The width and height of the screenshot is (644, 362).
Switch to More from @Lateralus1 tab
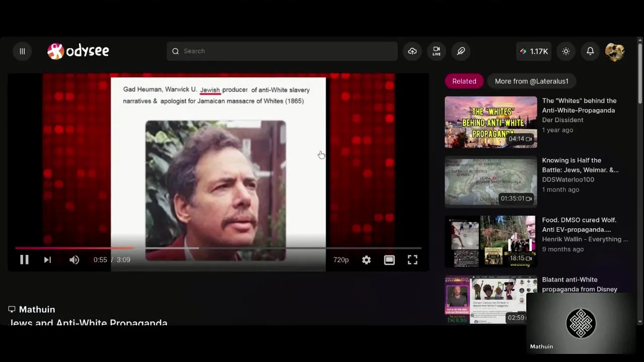coord(531,81)
